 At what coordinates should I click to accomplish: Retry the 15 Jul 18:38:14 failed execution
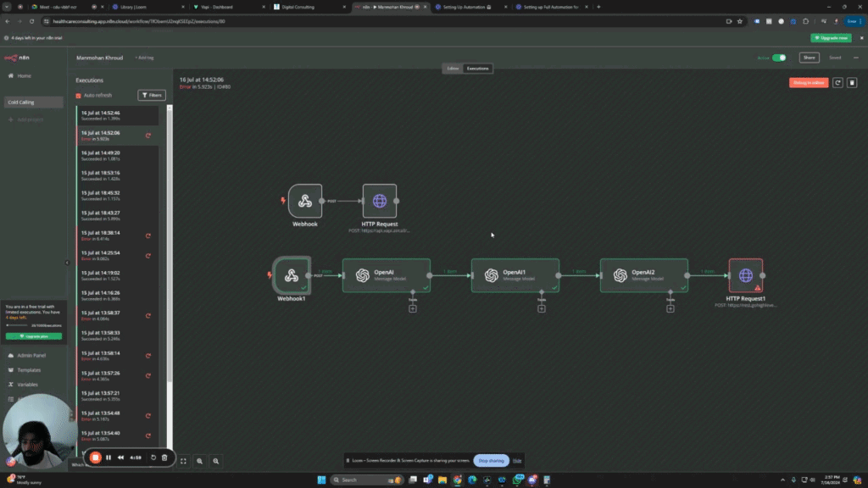pyautogui.click(x=148, y=236)
